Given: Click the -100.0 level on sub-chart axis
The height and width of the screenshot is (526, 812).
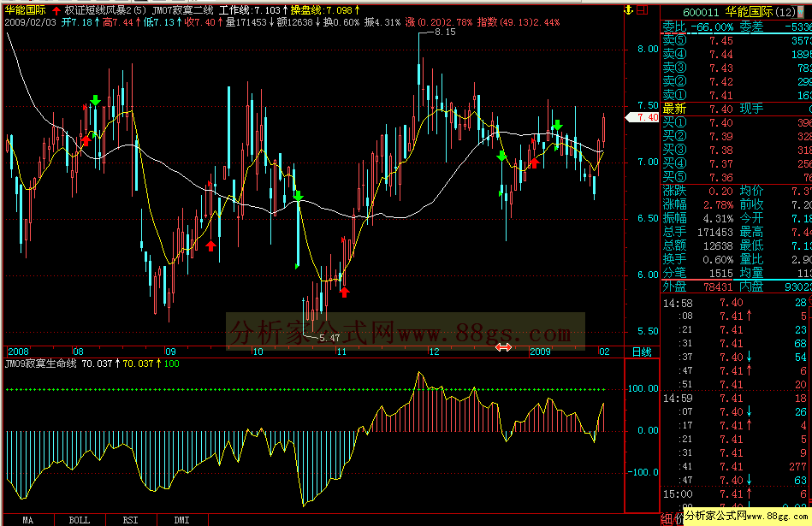Looking at the screenshot, I should (643, 472).
